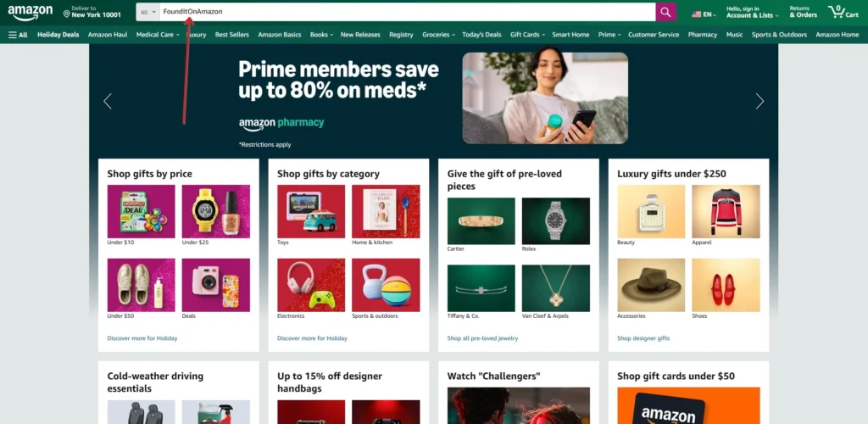Open Holiday Deals navigation item

pos(58,34)
